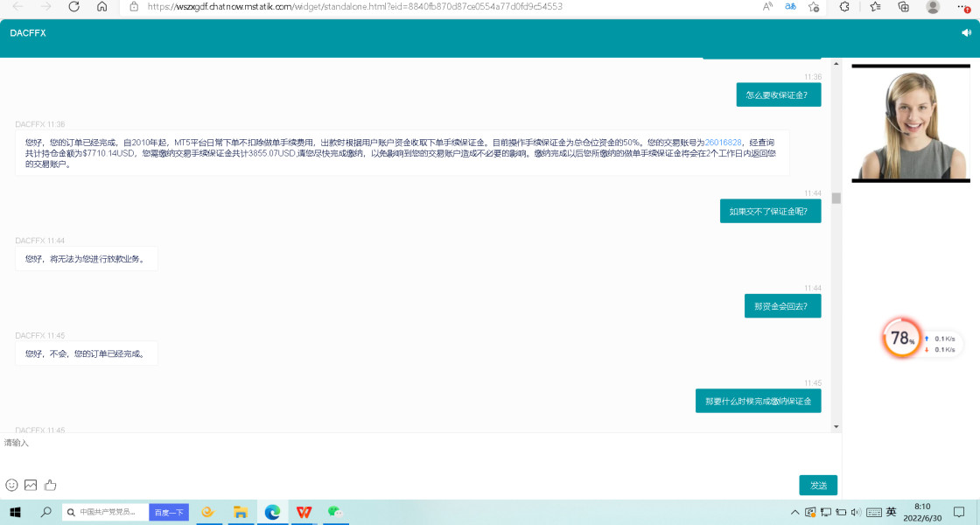Open the File Explorer taskbar icon
Screen dimensions: 980x525
(240, 513)
